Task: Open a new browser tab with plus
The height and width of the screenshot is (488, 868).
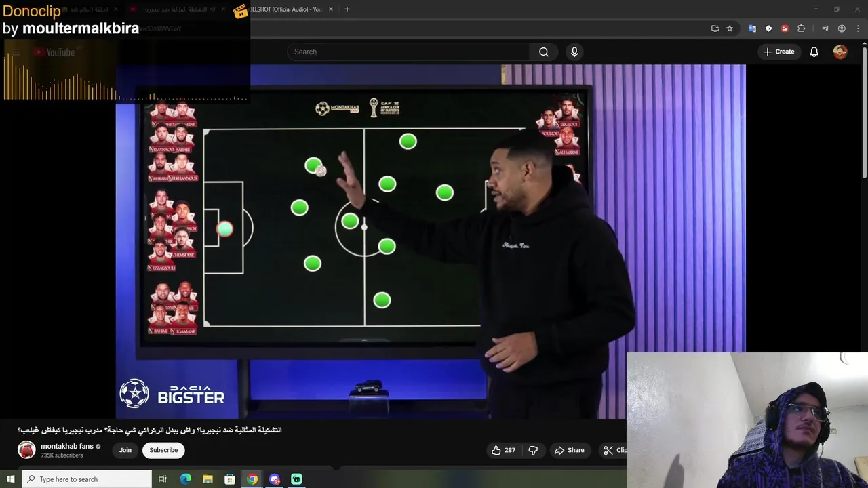Action: pos(347,9)
